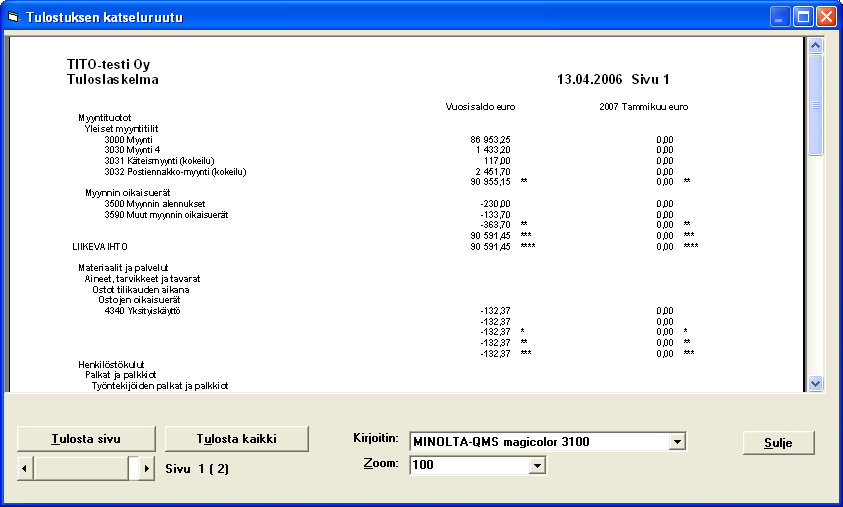Click the Myyntituotot row label
The height and width of the screenshot is (507, 843).
104,118
